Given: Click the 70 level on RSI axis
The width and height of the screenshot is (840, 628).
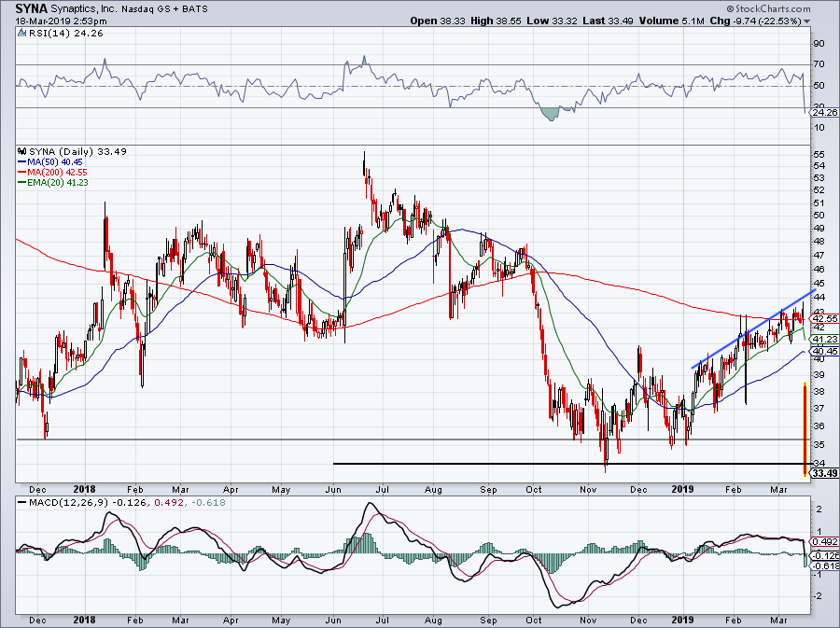Looking at the screenshot, I should point(819,64).
